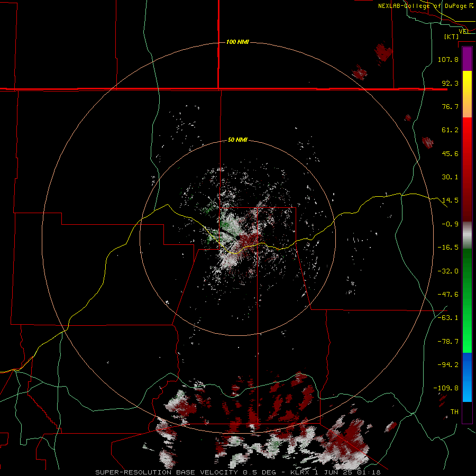Click the 01:18 timestamp in the footer
Viewport: 476px width, 476px height.
click(x=370, y=472)
